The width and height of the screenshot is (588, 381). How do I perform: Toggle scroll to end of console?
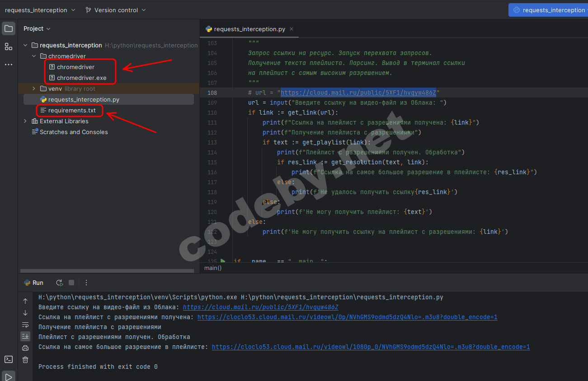pyautogui.click(x=25, y=336)
